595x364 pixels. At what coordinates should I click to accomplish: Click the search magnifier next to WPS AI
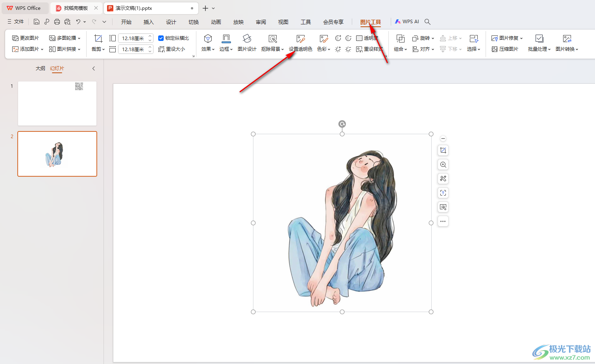pos(428,22)
